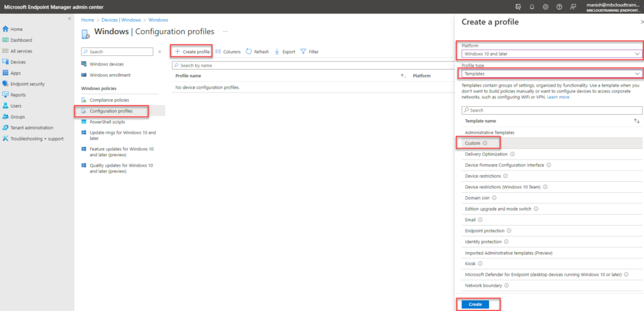Click the info icon next to Email
Screen dimensions: 644x311
click(480, 220)
